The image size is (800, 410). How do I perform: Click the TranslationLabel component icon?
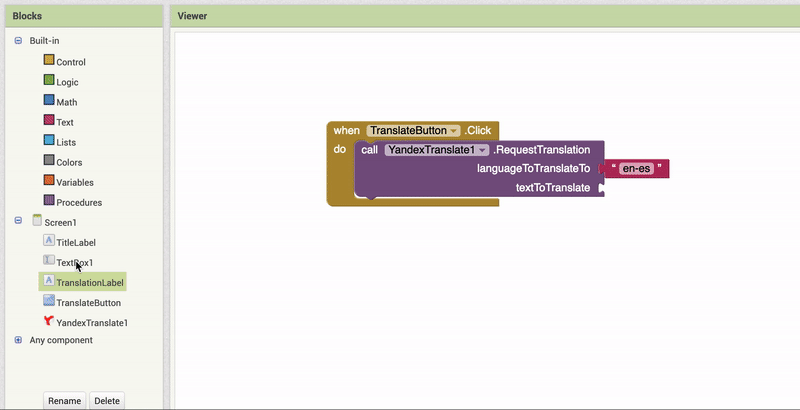click(49, 280)
